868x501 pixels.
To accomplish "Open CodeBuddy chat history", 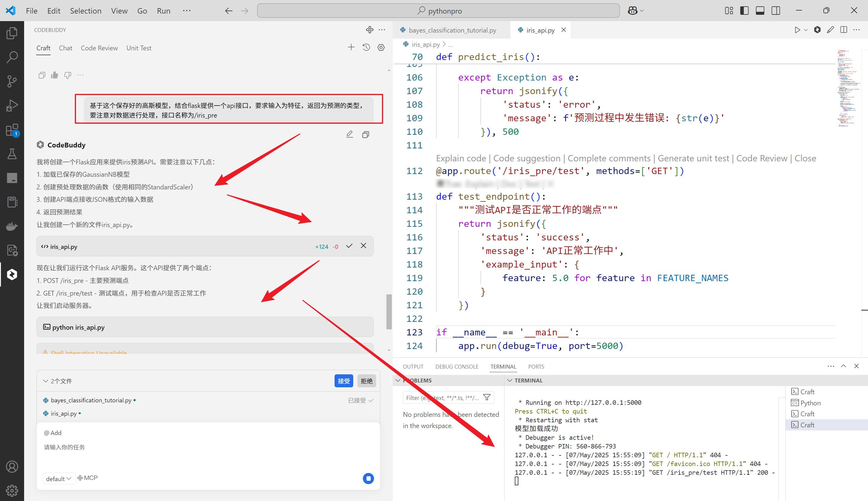I will 366,47.
